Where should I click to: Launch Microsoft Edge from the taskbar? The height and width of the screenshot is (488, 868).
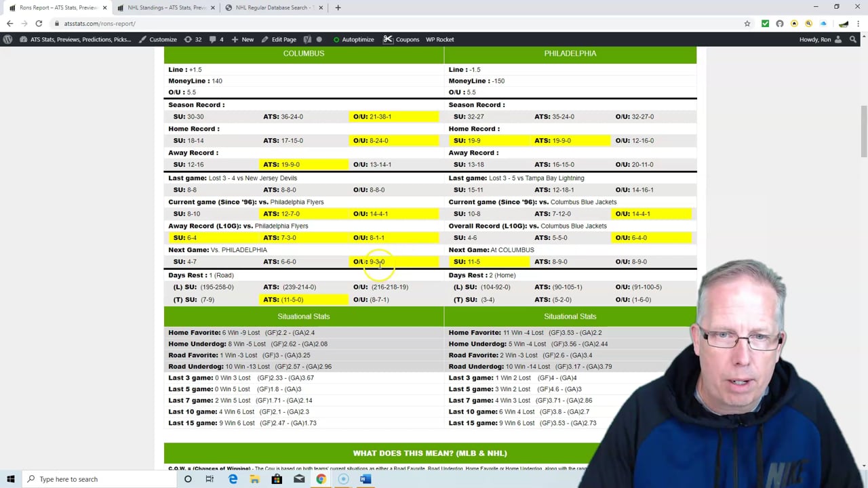pyautogui.click(x=233, y=479)
